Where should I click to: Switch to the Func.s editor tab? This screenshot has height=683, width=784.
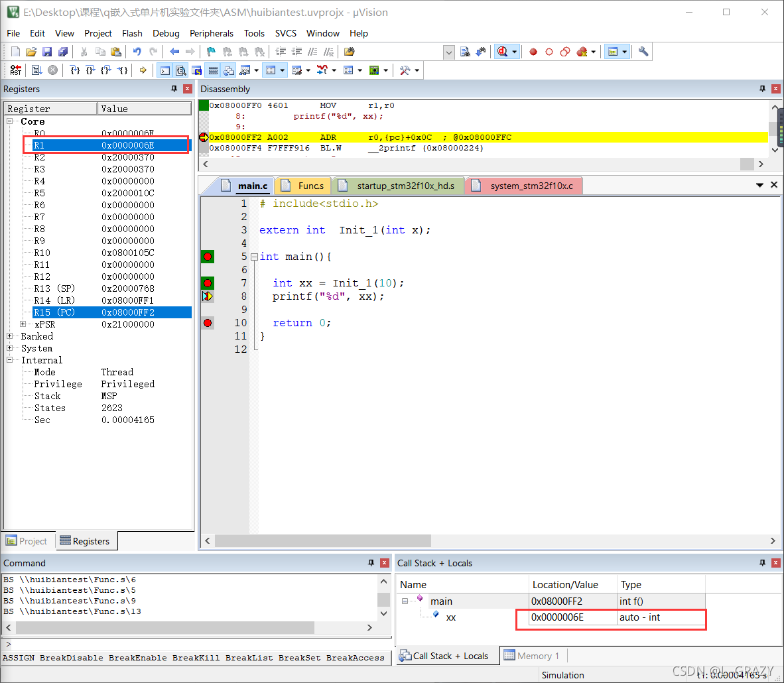click(302, 186)
